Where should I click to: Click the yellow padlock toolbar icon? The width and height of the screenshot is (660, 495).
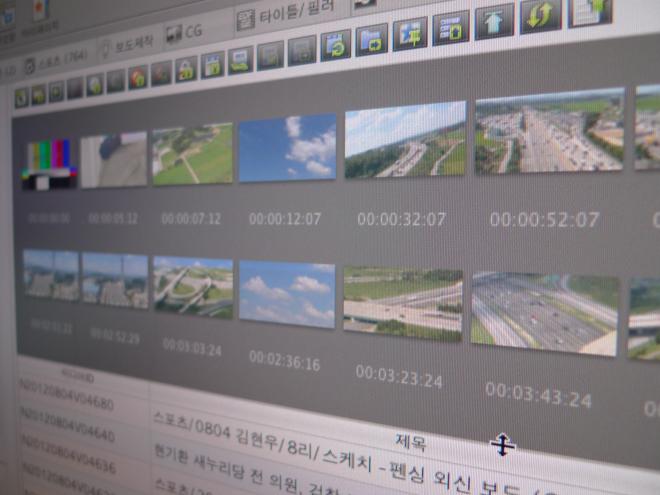pyautogui.click(x=186, y=70)
